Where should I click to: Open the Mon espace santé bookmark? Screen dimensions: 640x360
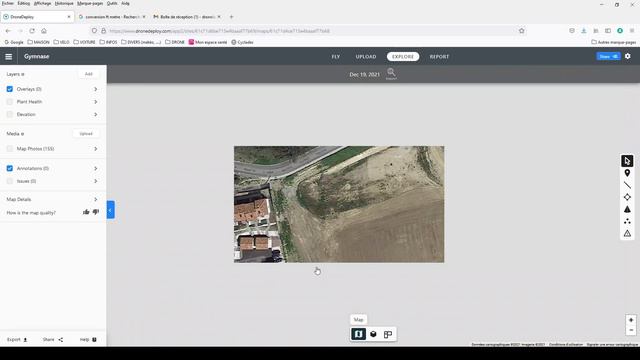[208, 42]
